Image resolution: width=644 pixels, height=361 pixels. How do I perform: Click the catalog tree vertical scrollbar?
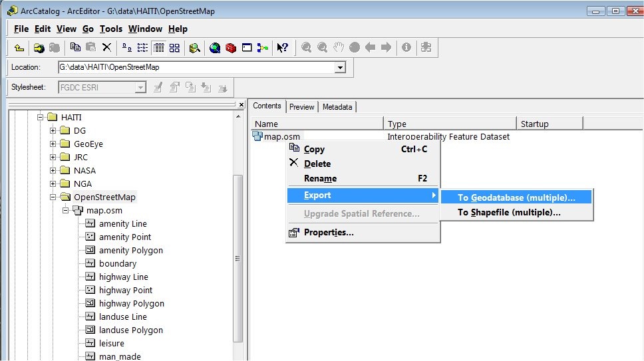click(x=238, y=258)
